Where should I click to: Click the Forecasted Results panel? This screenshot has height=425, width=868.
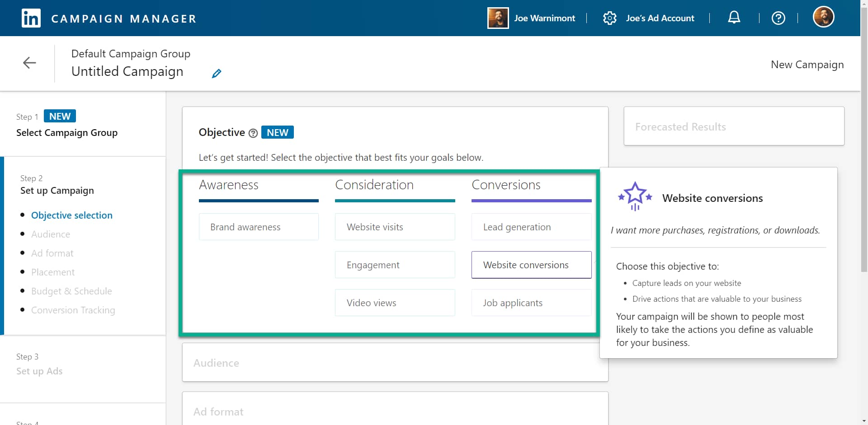[734, 126]
